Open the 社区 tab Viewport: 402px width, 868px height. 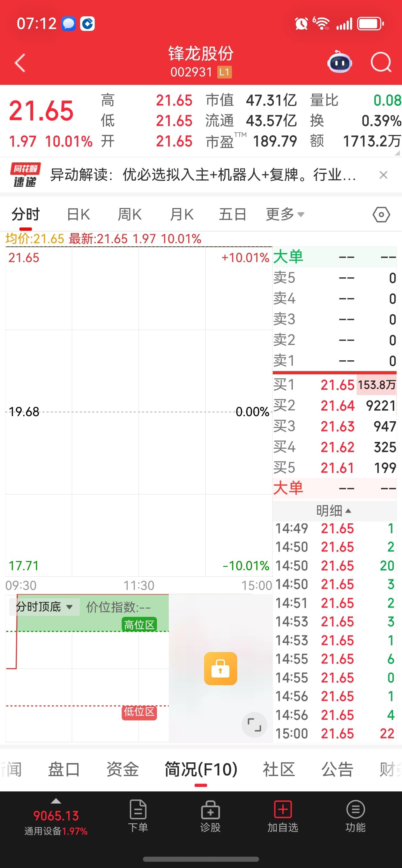coord(279,770)
